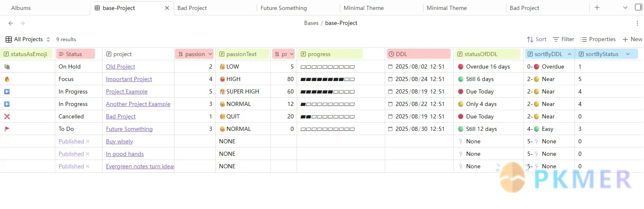Open the passion column dropdown arrow
644x209 pixels.
point(210,54)
